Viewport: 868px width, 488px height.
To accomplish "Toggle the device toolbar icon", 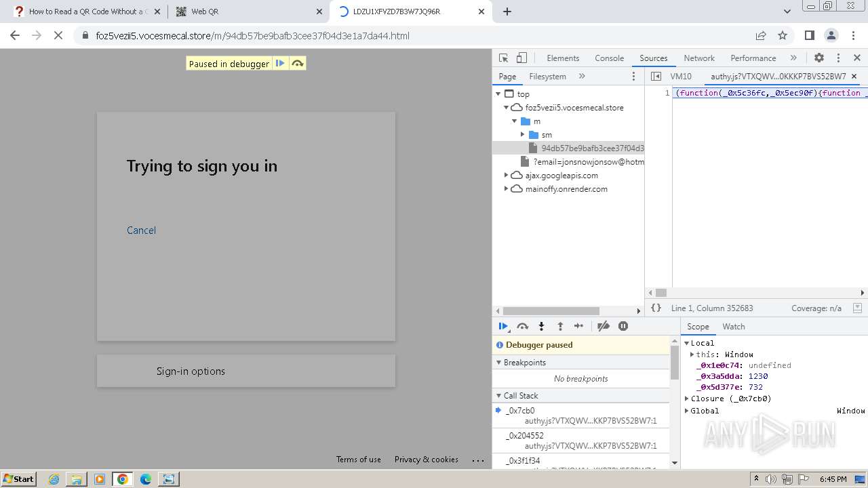I will tap(521, 58).
